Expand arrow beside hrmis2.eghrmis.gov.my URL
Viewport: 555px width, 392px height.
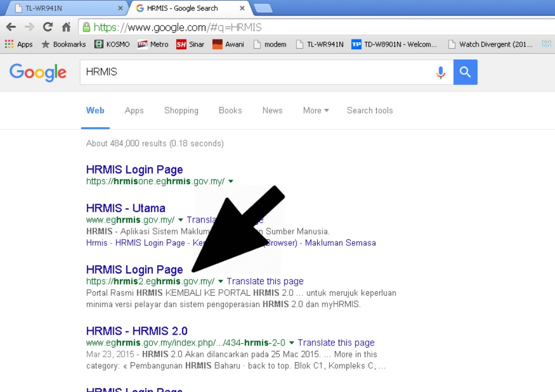point(221,282)
